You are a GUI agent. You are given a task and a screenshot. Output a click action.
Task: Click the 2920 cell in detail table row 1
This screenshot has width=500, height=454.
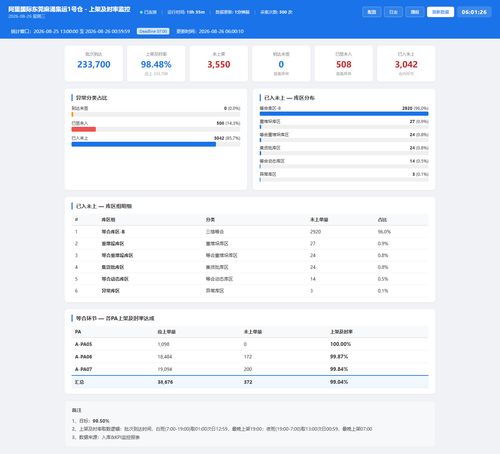(x=315, y=232)
